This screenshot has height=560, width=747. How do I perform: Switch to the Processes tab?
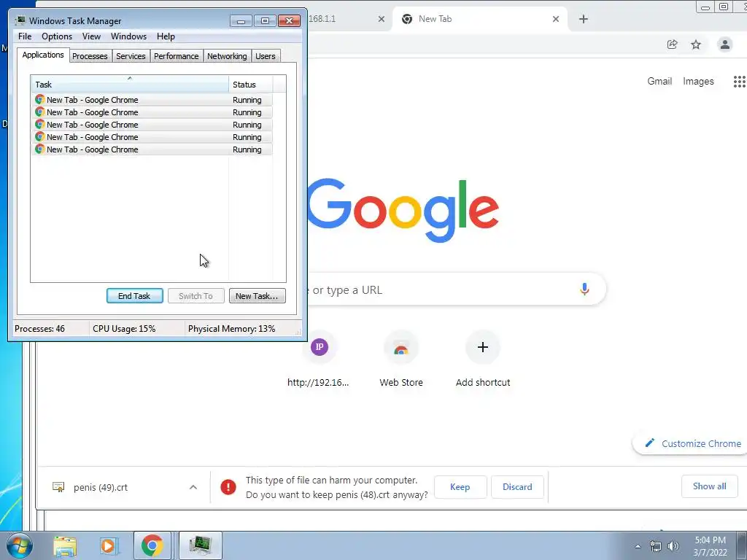point(90,56)
